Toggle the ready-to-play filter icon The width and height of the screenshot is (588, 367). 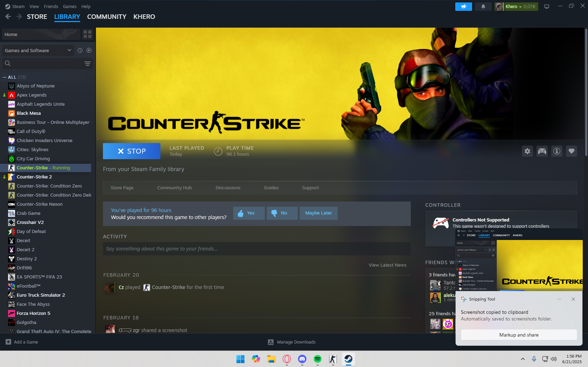[x=89, y=50]
